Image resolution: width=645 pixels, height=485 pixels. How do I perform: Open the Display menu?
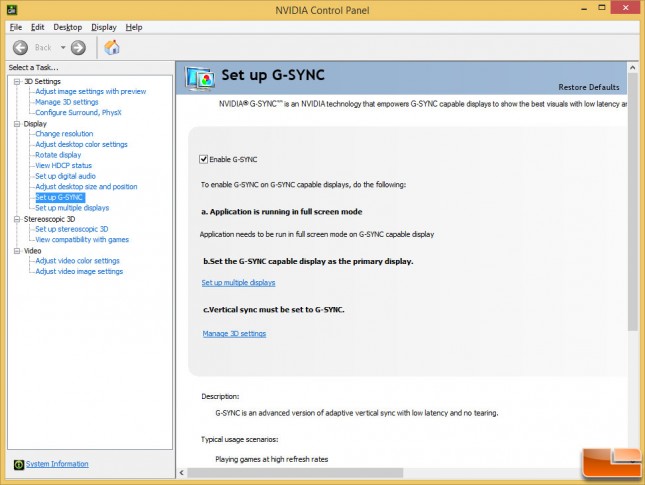pyautogui.click(x=104, y=27)
